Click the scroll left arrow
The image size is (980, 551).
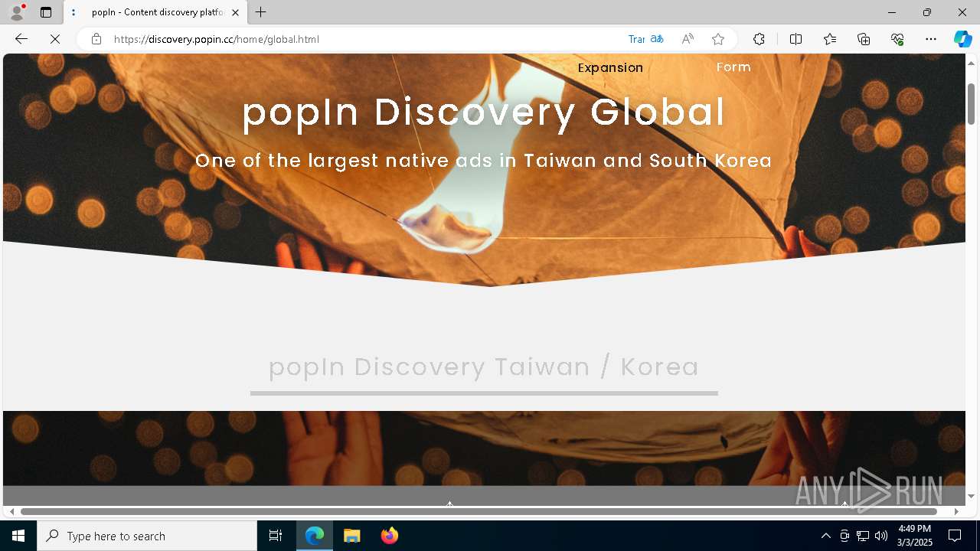coord(11,511)
